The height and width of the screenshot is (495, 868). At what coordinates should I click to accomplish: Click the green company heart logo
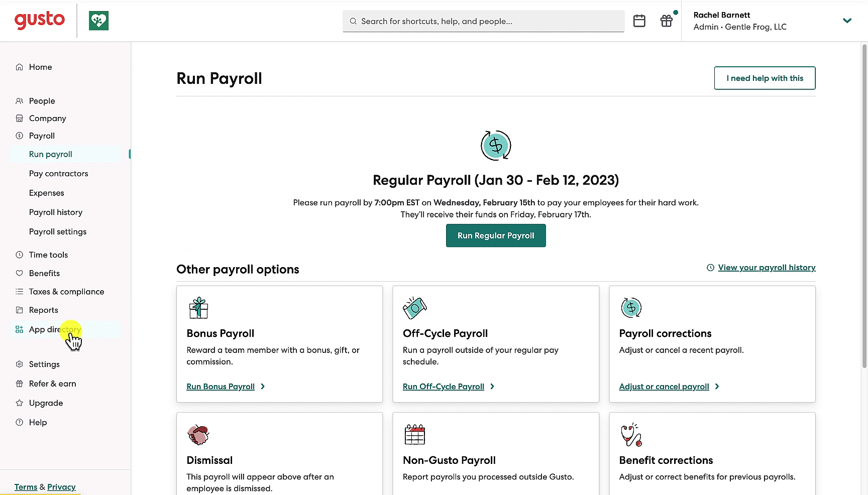[98, 21]
